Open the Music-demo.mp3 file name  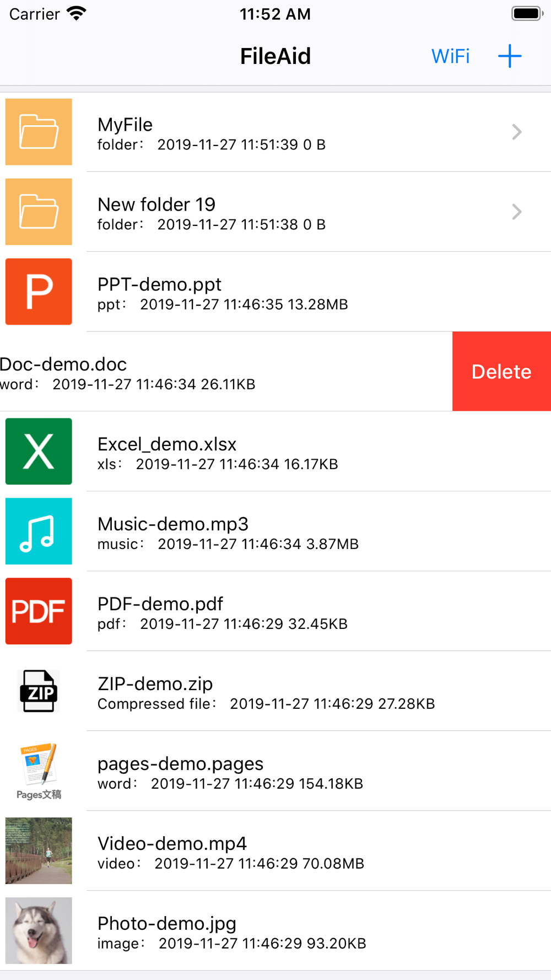[173, 524]
